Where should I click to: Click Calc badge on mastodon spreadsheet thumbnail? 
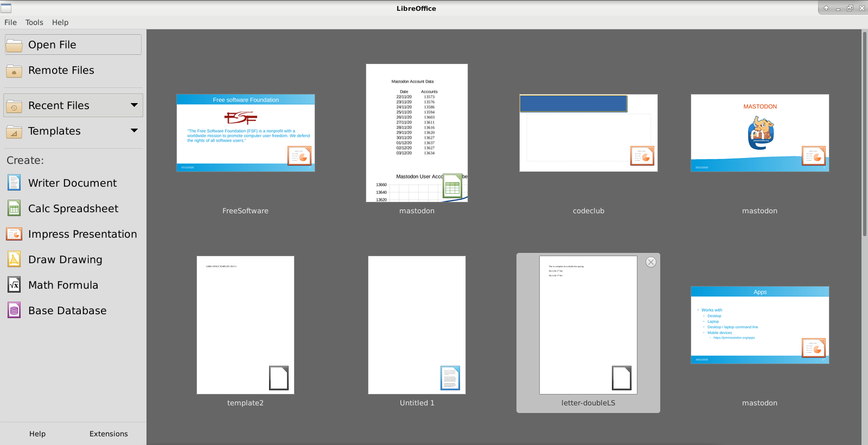(452, 186)
